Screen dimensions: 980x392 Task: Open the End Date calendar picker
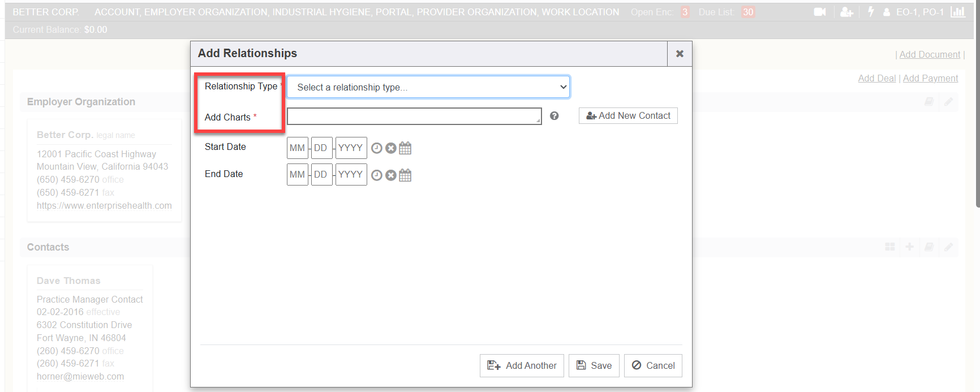coord(405,175)
